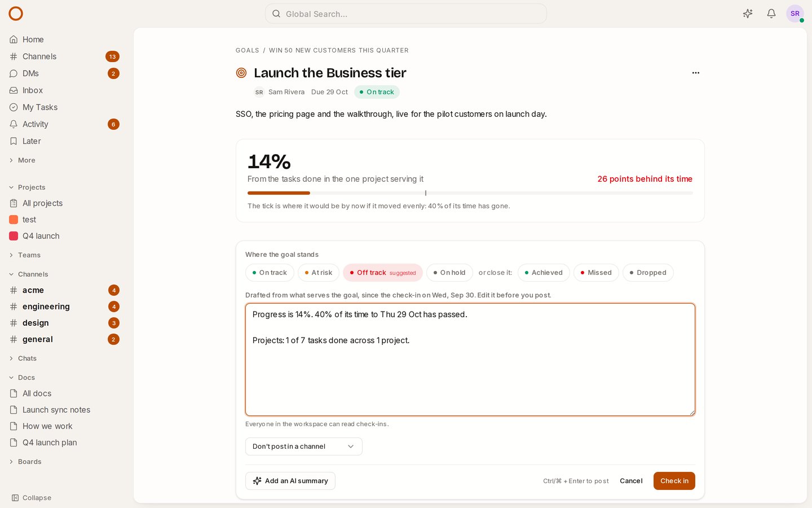Open the engineering channel
This screenshot has height=508, width=812.
[64, 306]
